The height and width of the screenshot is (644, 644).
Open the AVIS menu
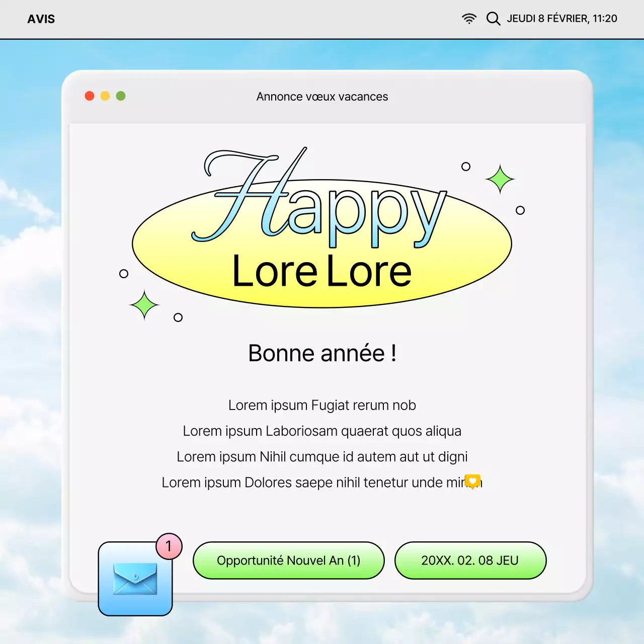tap(41, 19)
